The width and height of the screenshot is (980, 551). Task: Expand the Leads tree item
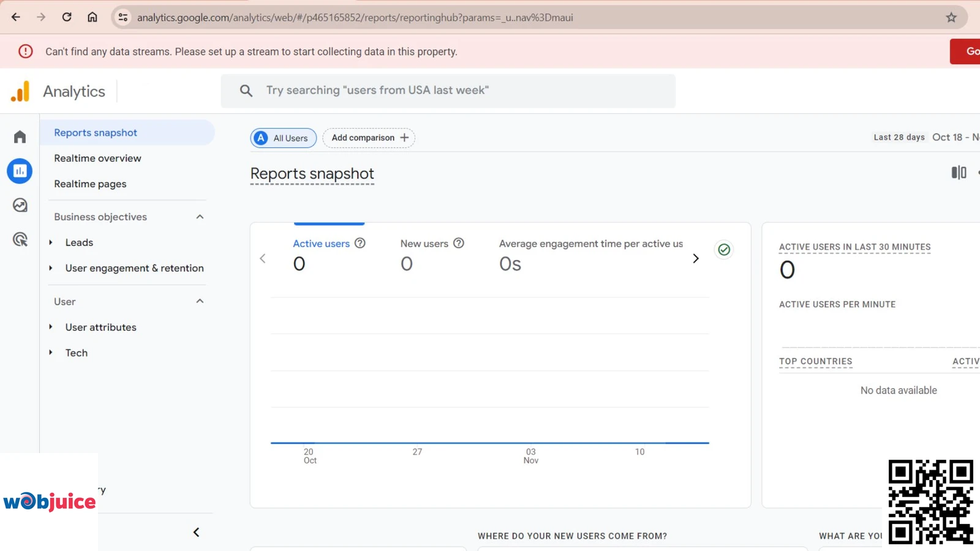pos(51,242)
